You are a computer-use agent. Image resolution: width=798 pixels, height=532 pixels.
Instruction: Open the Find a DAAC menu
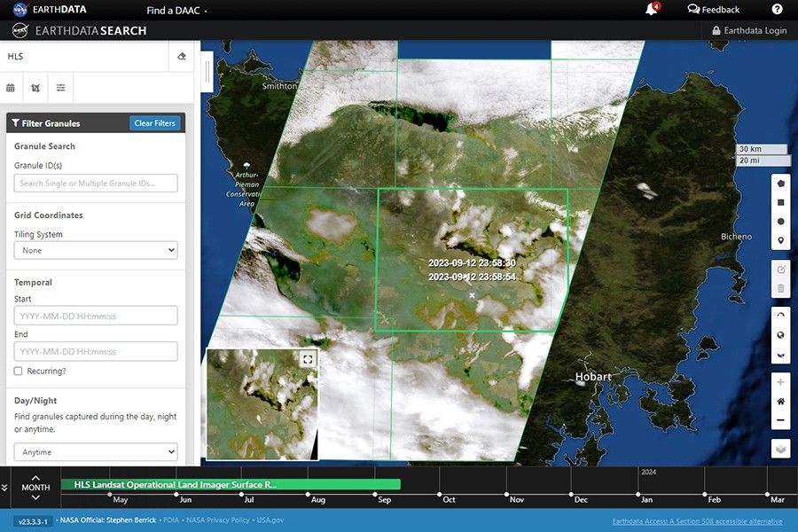point(174,10)
